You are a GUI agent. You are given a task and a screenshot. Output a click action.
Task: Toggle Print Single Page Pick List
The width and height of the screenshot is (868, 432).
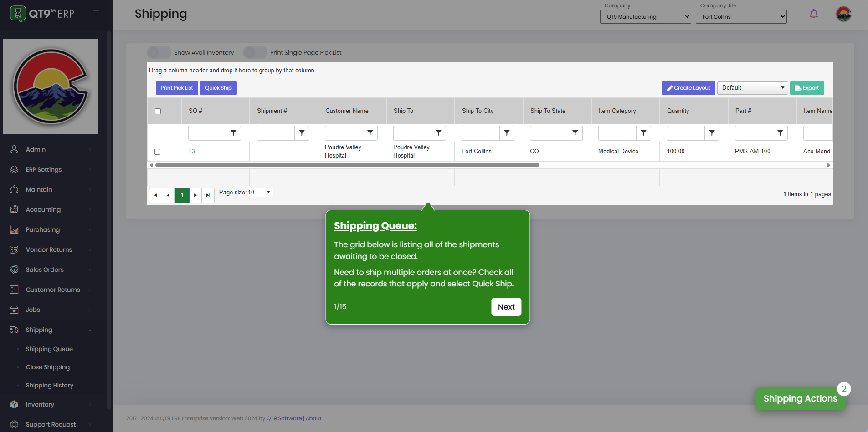tap(255, 53)
